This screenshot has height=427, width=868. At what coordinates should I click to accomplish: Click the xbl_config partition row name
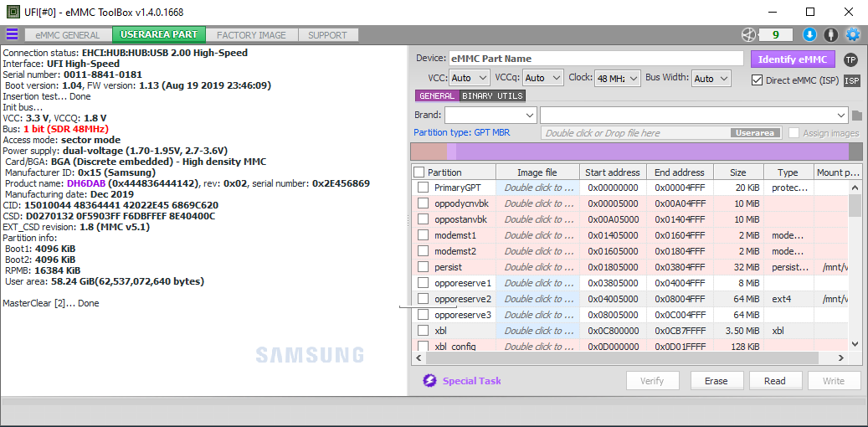(455, 347)
